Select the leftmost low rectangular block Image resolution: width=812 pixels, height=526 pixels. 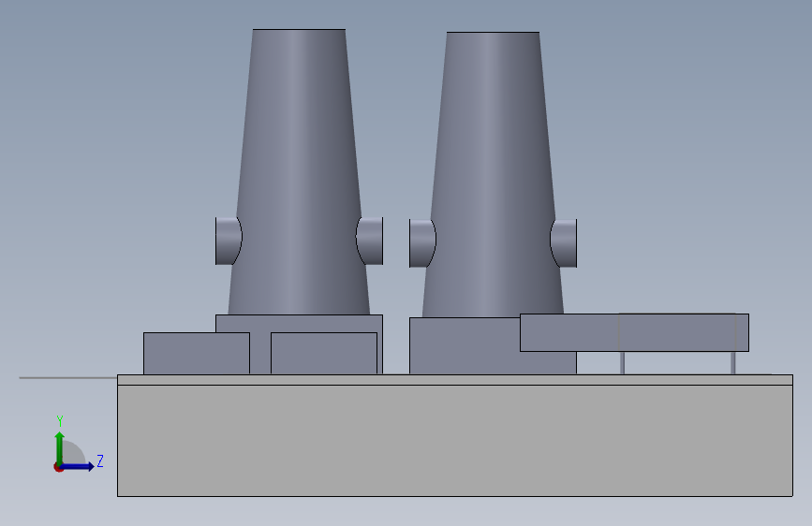[x=197, y=353]
